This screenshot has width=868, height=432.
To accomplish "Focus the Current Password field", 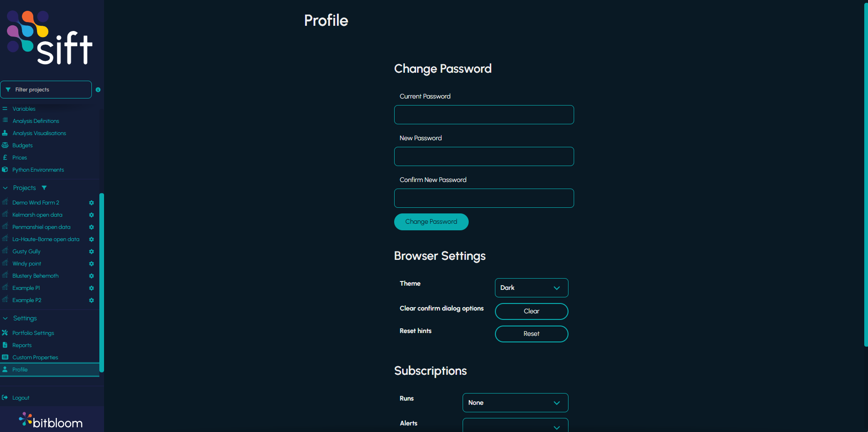I will [484, 114].
